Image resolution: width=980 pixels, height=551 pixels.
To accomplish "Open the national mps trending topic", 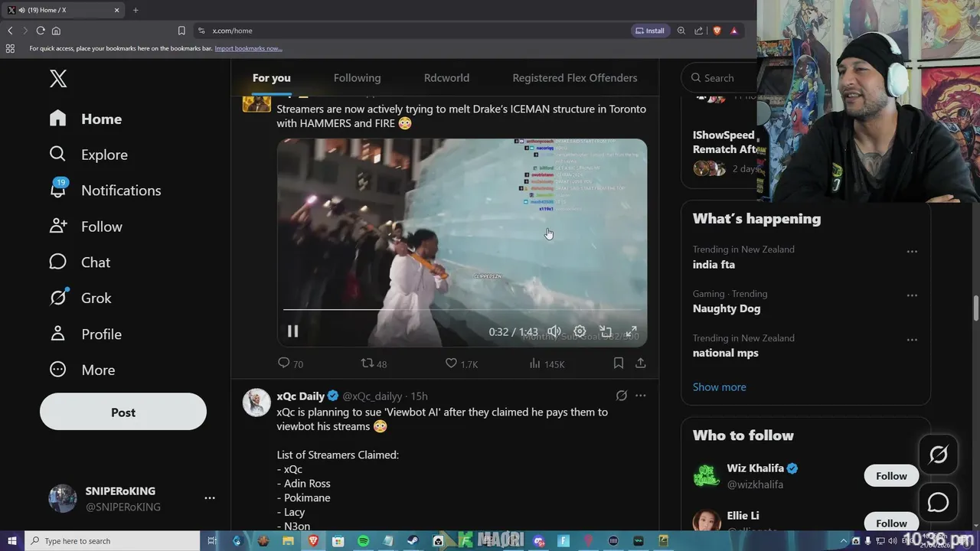I will point(726,353).
